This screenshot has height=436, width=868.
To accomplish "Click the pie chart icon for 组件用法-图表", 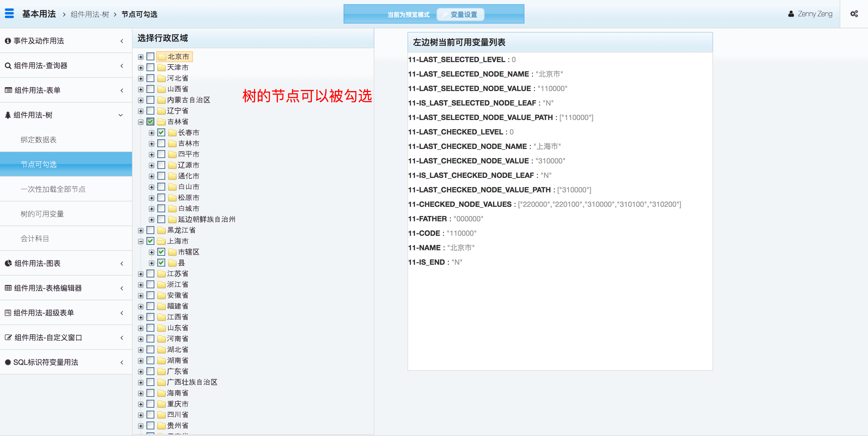I will [8, 263].
